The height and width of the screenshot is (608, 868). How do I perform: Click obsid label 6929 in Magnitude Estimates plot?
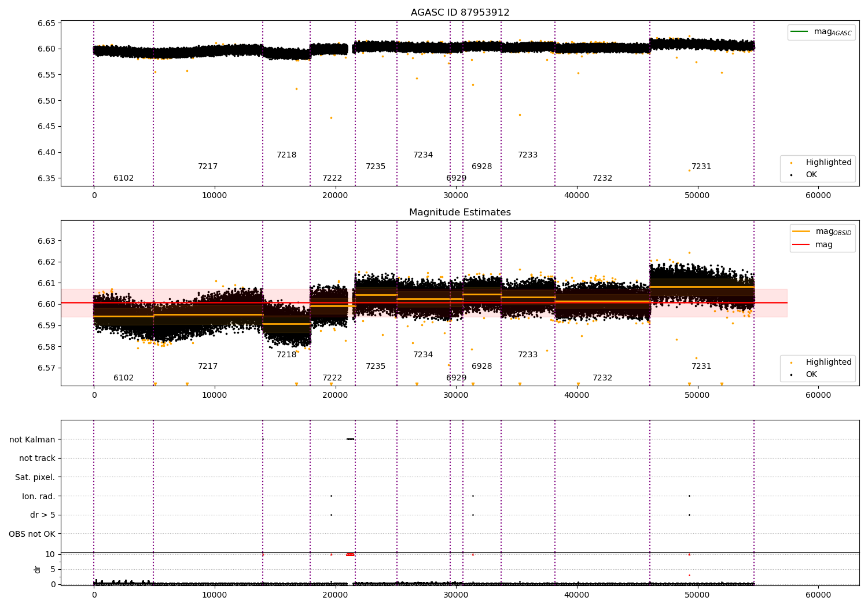[x=457, y=378]
